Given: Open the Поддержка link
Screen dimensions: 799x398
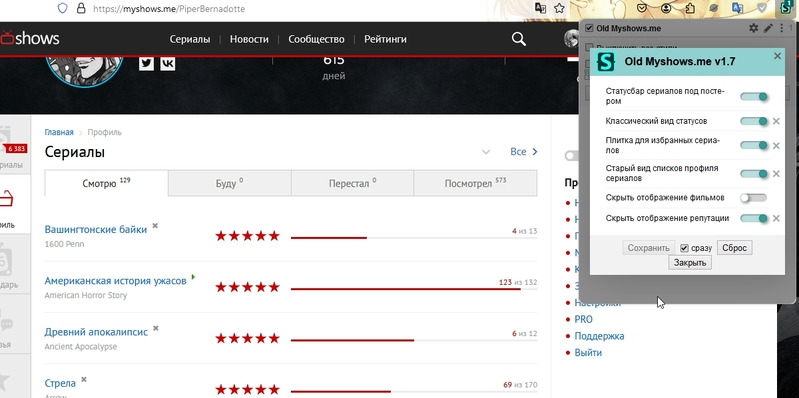Looking at the screenshot, I should tap(599, 336).
